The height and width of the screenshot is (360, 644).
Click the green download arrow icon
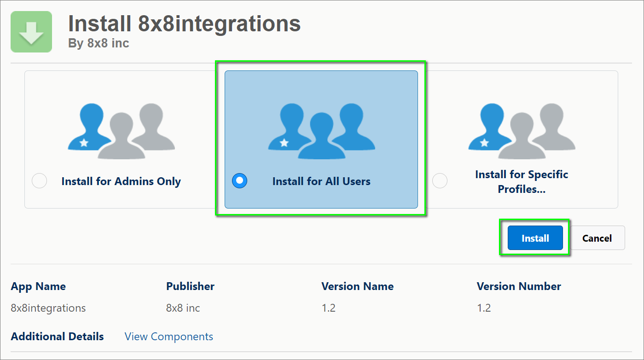click(x=31, y=32)
